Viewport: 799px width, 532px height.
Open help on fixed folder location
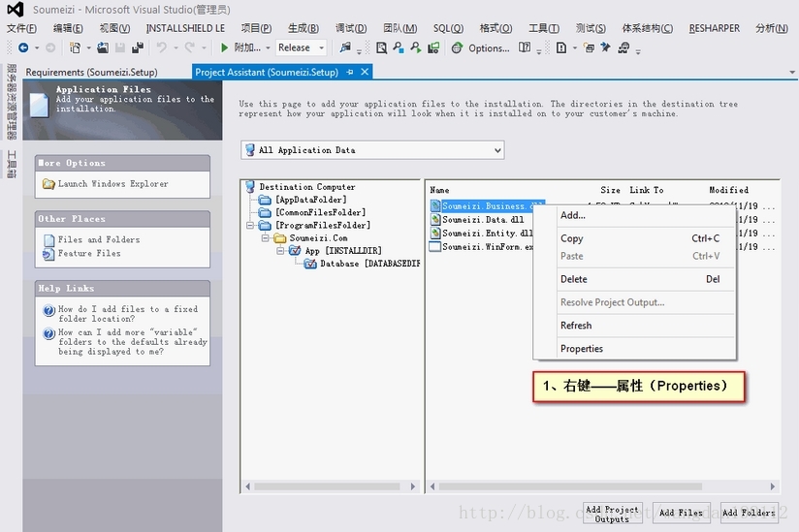(x=128, y=314)
